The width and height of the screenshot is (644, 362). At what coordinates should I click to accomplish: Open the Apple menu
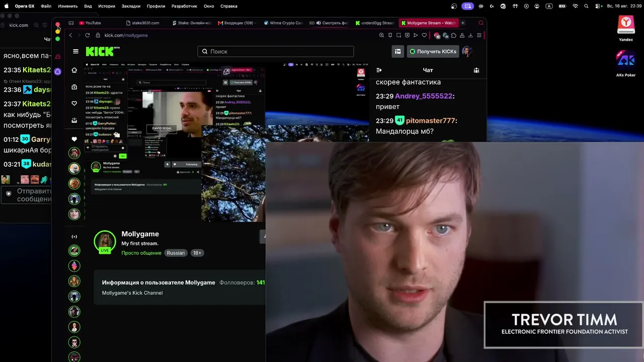coord(7,6)
